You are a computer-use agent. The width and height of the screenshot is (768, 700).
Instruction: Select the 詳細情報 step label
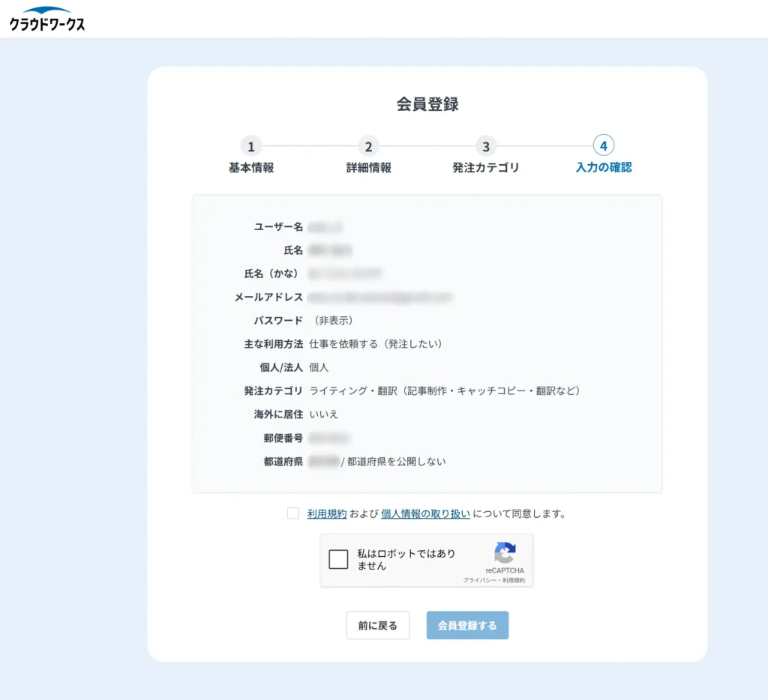point(368,168)
